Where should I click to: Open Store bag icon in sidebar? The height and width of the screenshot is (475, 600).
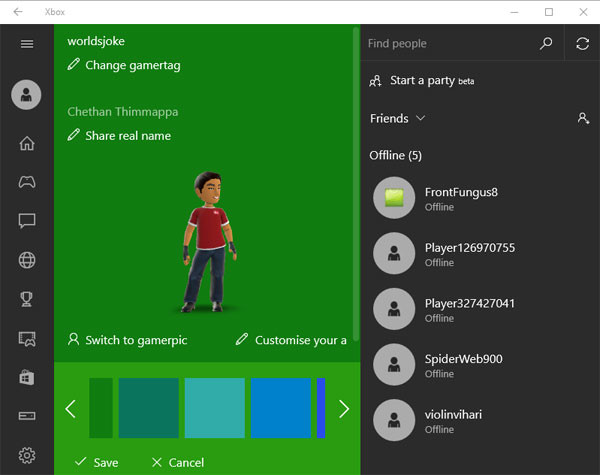tap(27, 377)
